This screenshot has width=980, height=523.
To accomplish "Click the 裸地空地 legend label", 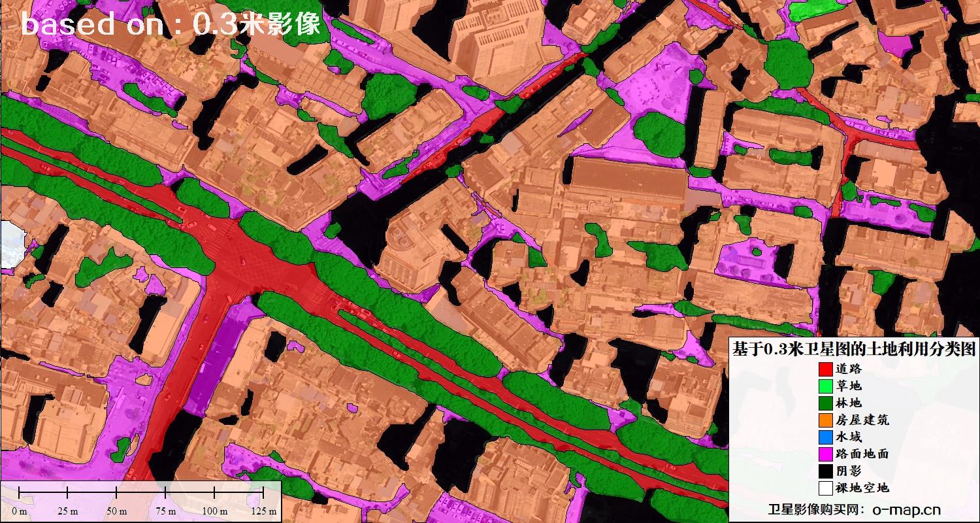I will 862,488.
